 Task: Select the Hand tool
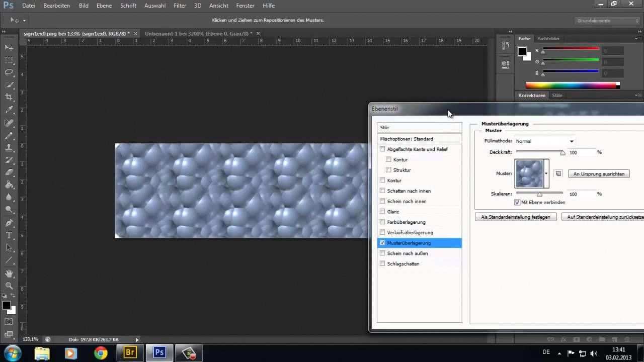pyautogui.click(x=9, y=273)
